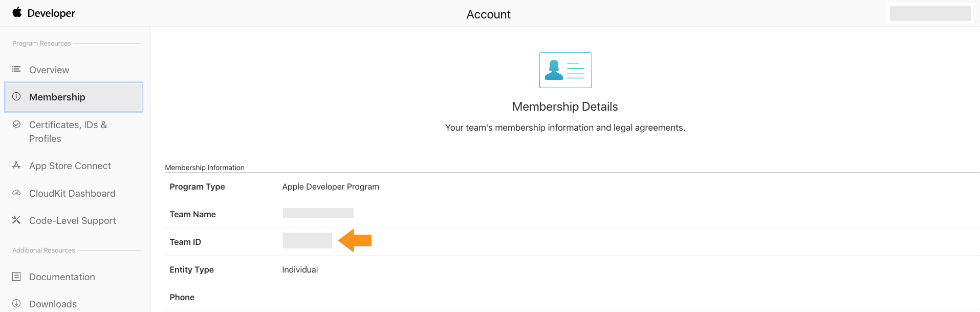
Task: Click the CloudKit Dashboard cloud icon
Action: pos(16,193)
